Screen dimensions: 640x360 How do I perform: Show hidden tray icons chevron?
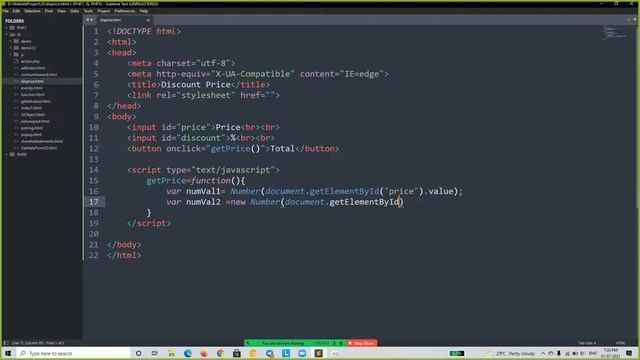click(543, 353)
